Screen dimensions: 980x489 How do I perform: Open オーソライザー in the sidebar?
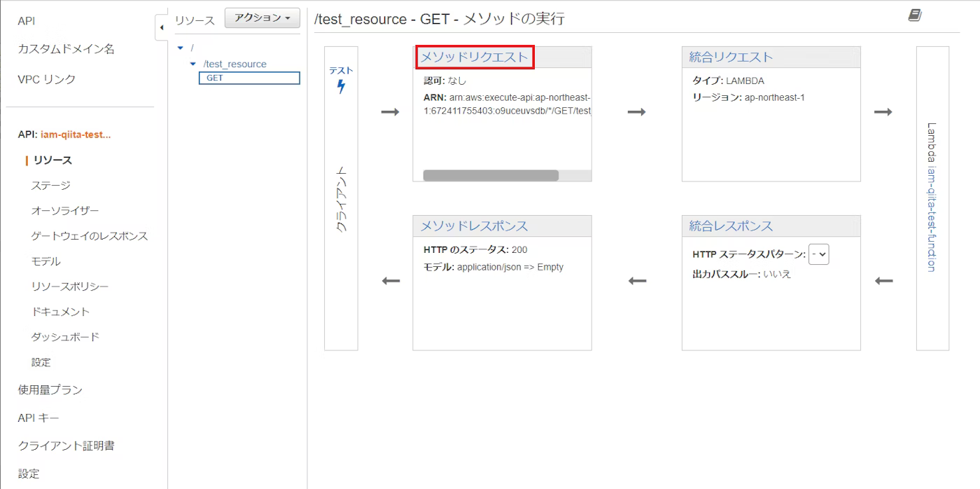click(65, 211)
